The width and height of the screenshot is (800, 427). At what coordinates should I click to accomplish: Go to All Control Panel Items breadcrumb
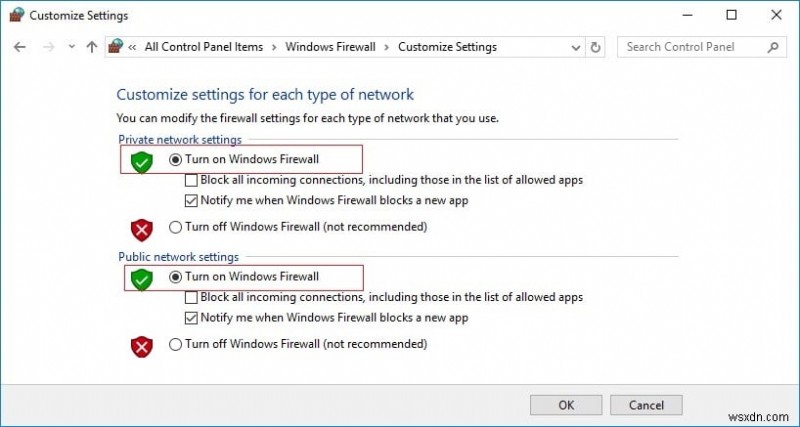pos(203,47)
